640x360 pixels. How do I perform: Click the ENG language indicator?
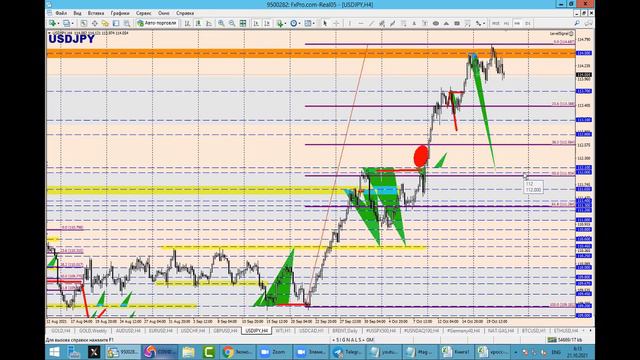pyautogui.click(x=556, y=352)
